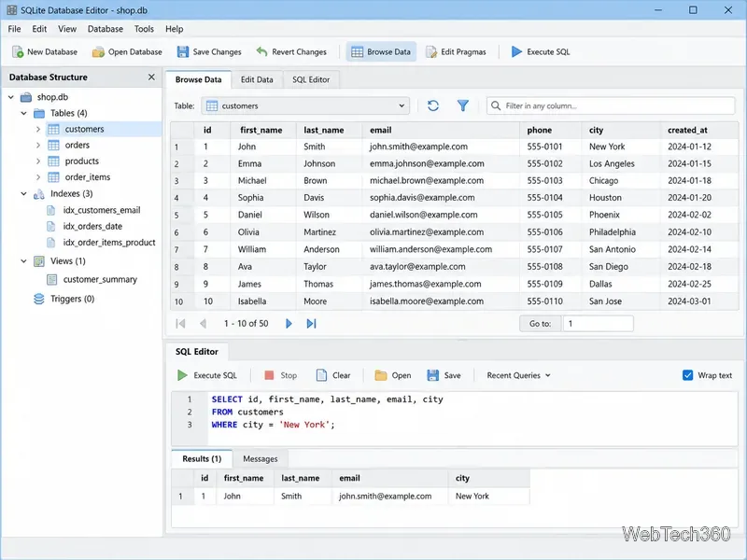Image resolution: width=747 pixels, height=560 pixels.
Task: Click the green Execute SQL play button in editor
Action: [206, 375]
